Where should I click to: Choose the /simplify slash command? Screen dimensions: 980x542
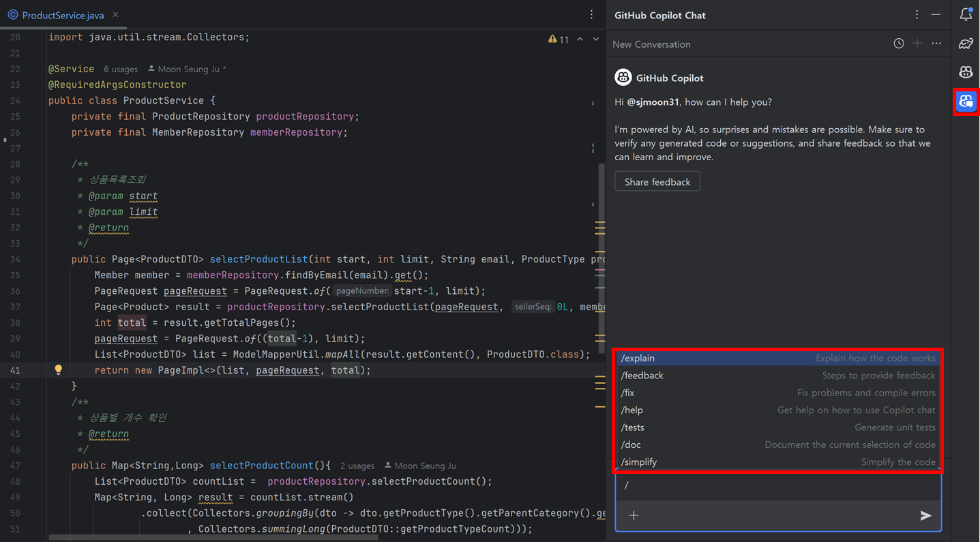778,462
